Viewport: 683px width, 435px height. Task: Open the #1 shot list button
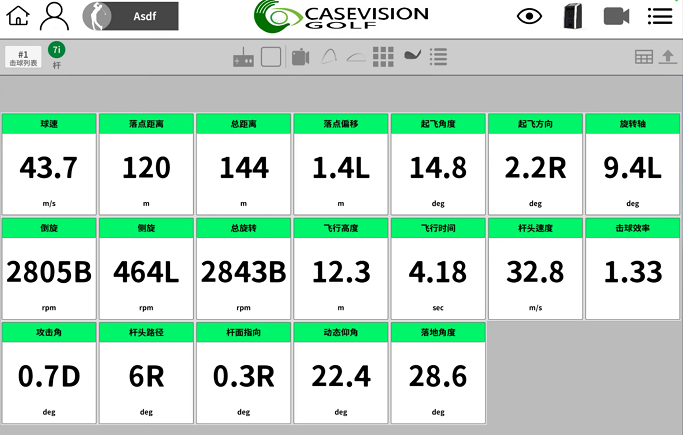[x=23, y=57]
